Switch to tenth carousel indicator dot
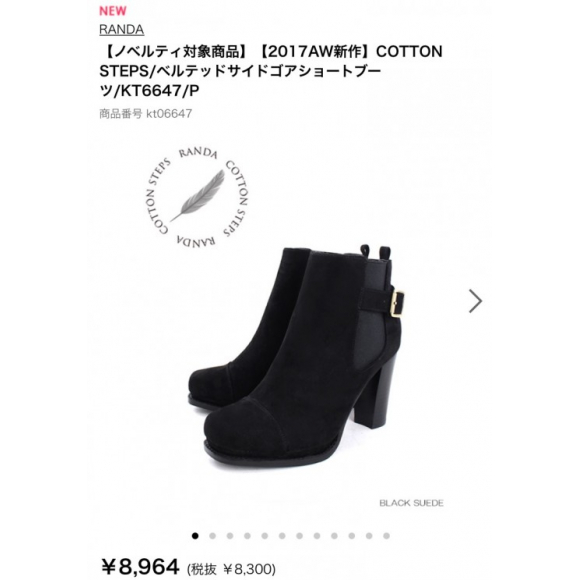 click(351, 536)
